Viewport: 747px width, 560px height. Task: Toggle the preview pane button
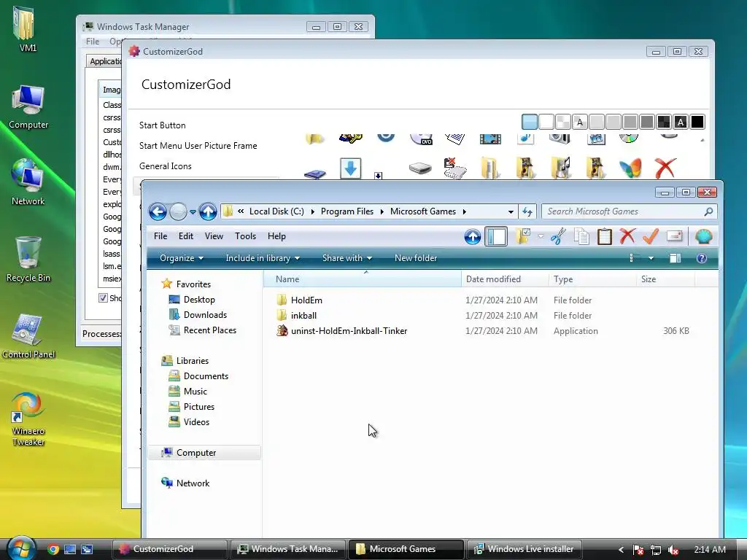click(x=675, y=258)
